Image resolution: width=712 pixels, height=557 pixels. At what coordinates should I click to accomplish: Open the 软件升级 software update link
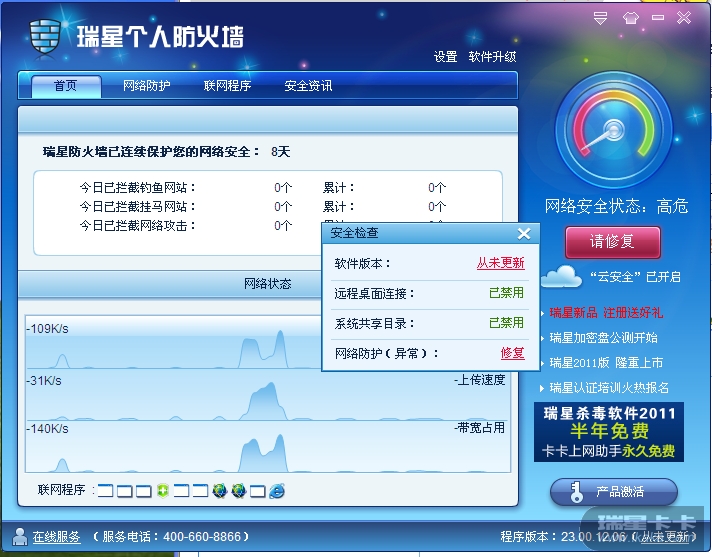click(492, 57)
